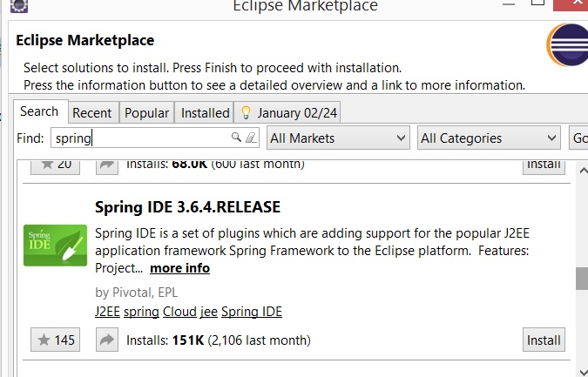The height and width of the screenshot is (377, 588).
Task: Click the Spring IDE logo thumbnail
Action: tap(55, 246)
